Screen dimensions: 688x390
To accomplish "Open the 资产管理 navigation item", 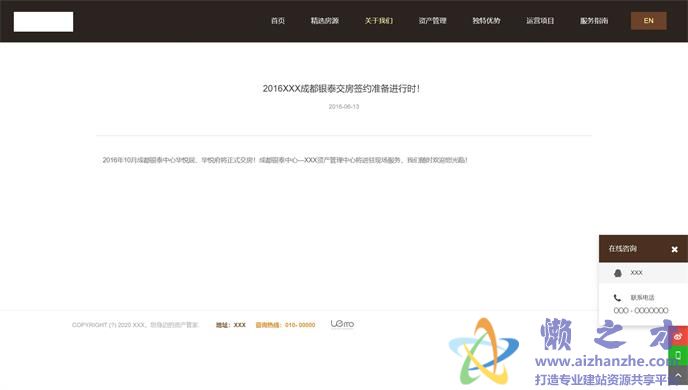I will [x=432, y=21].
